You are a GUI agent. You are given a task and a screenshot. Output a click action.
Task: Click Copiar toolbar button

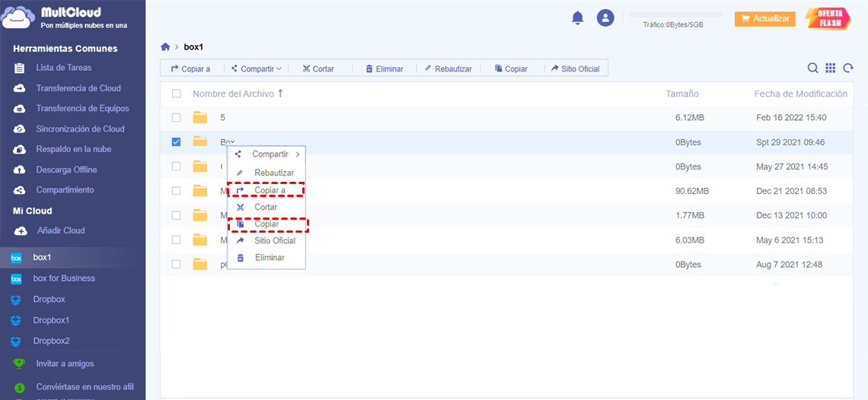coord(511,68)
